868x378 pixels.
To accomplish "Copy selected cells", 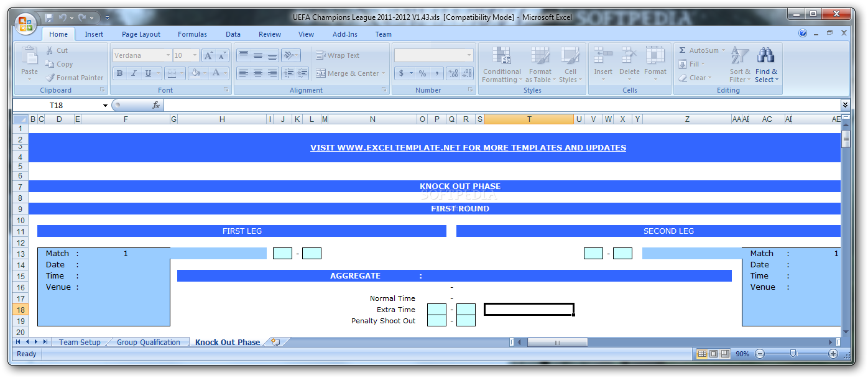I will 59,64.
